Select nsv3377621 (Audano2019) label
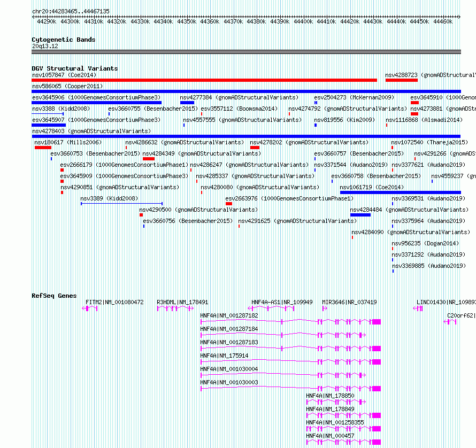 [x=428, y=165]
